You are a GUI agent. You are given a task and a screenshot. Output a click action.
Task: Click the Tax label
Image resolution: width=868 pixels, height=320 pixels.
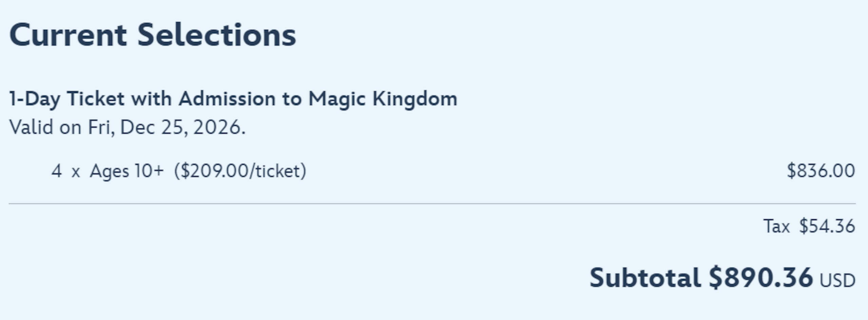776,226
